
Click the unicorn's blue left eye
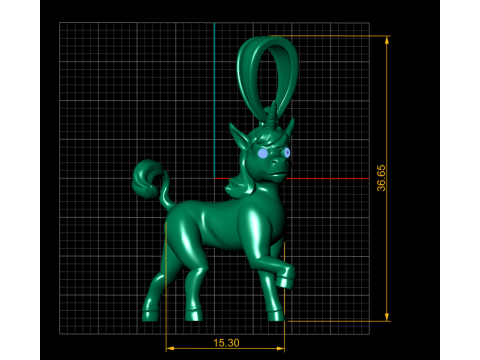pyautogui.click(x=263, y=153)
